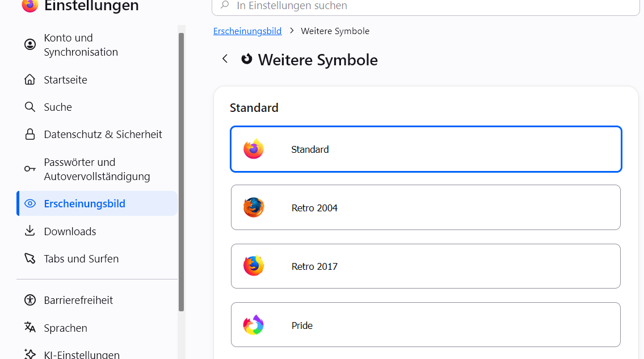Click the padlock icon for Datenschutz & Sicherheit
This screenshot has width=644, height=359.
pyautogui.click(x=30, y=134)
